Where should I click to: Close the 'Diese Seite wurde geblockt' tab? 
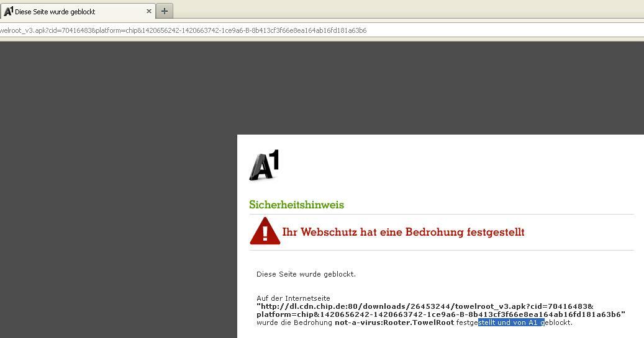(x=148, y=12)
